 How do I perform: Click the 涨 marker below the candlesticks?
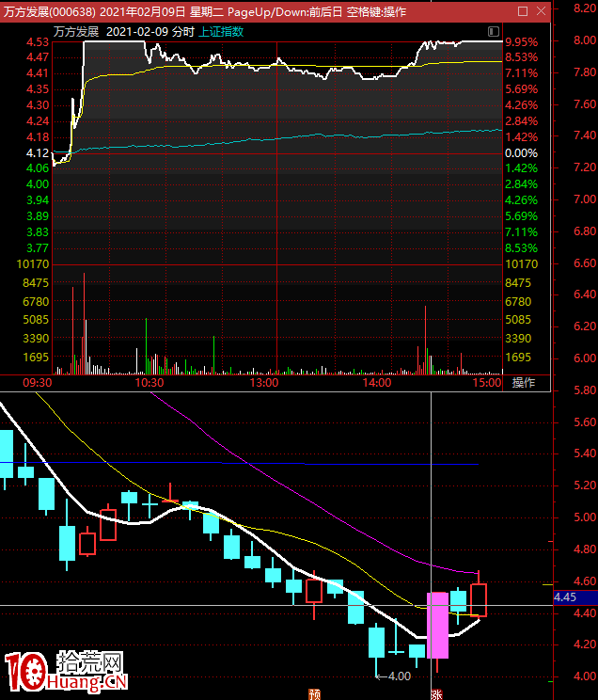[x=436, y=694]
